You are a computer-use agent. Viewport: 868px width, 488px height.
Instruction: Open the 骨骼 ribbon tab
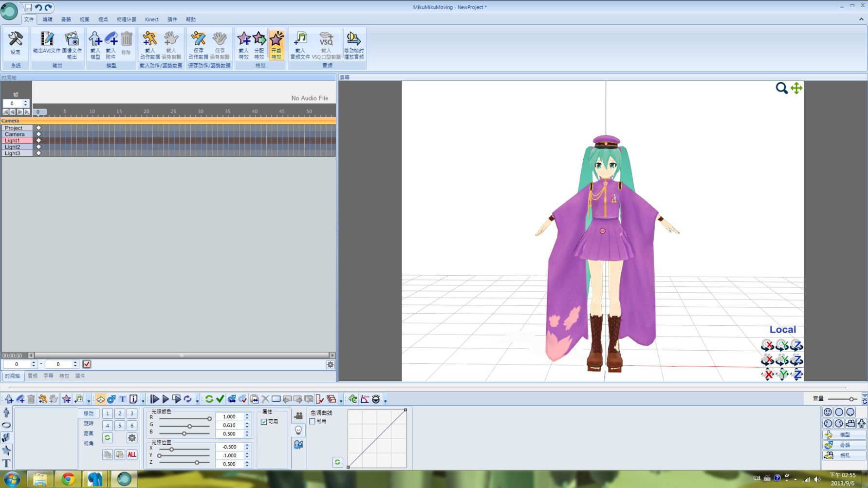66,19
